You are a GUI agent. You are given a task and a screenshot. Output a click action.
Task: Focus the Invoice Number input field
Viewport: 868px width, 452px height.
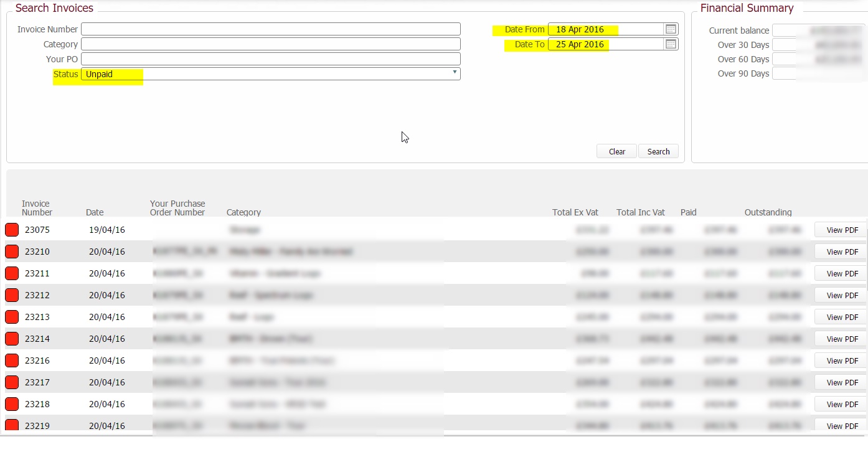pos(271,29)
